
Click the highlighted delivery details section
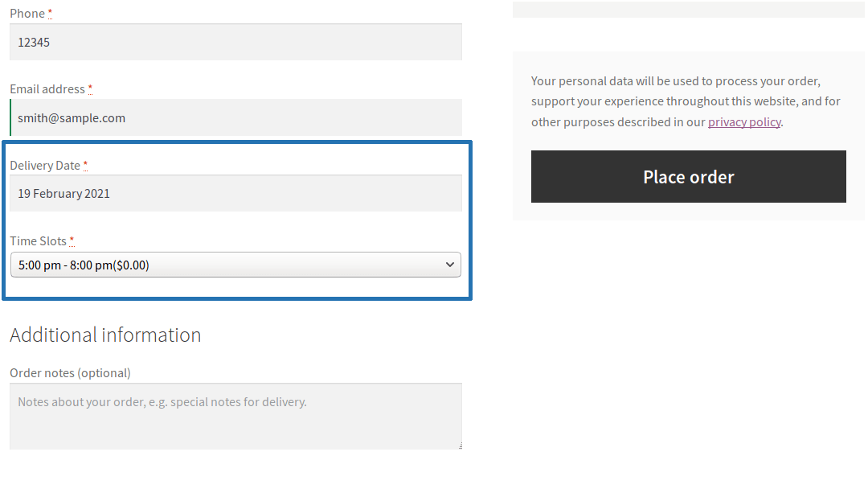pyautogui.click(x=236, y=220)
